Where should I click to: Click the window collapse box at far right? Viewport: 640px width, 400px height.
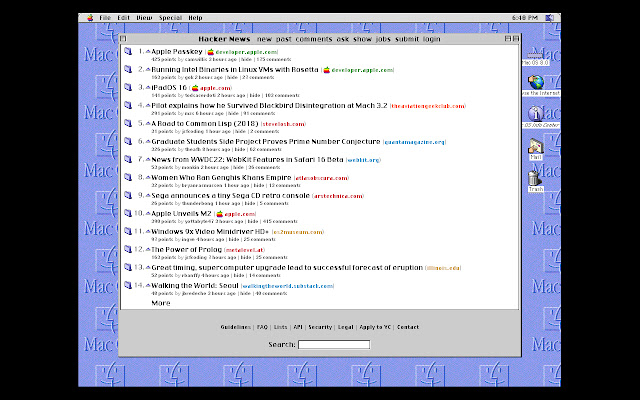pos(516,38)
